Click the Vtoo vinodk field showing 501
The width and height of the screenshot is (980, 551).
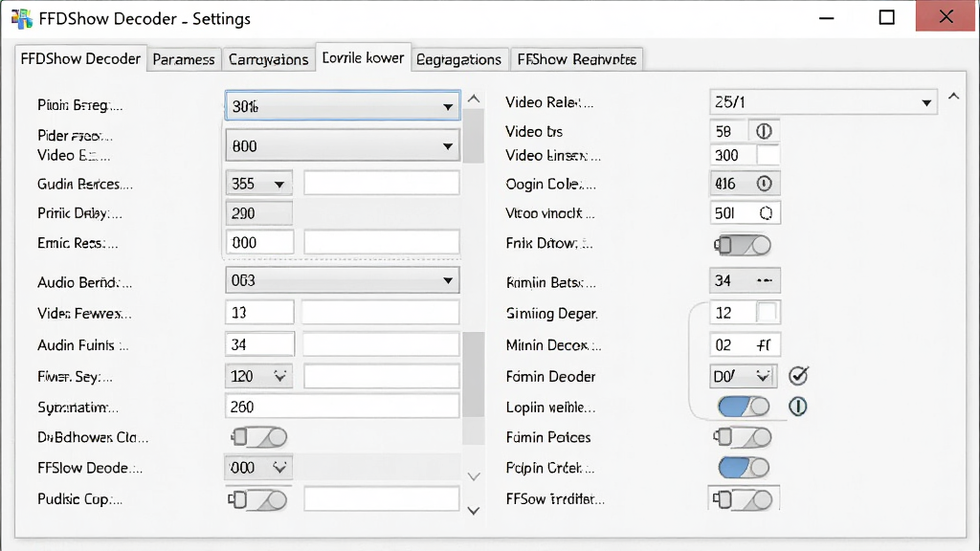[x=745, y=213]
